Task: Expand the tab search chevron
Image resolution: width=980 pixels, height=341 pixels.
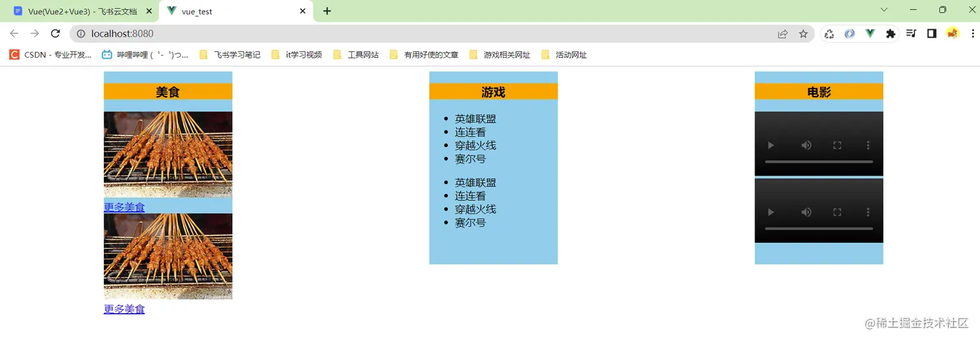Action: click(x=884, y=10)
